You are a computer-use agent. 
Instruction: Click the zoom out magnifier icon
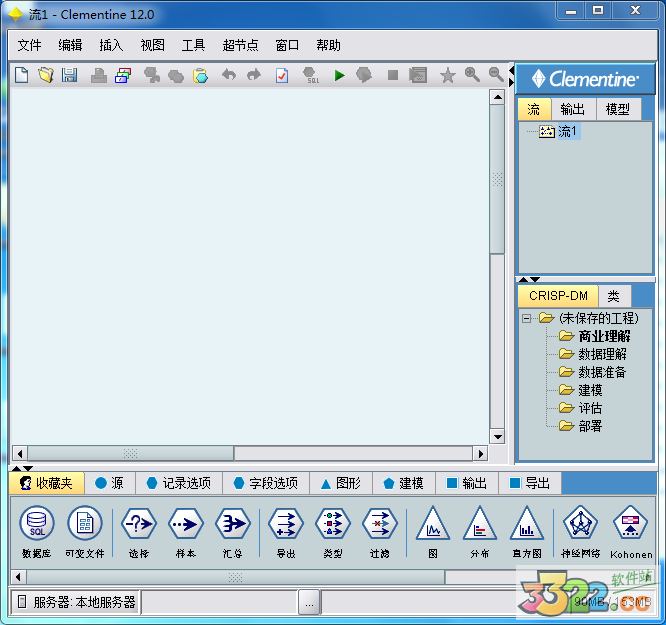(496, 75)
